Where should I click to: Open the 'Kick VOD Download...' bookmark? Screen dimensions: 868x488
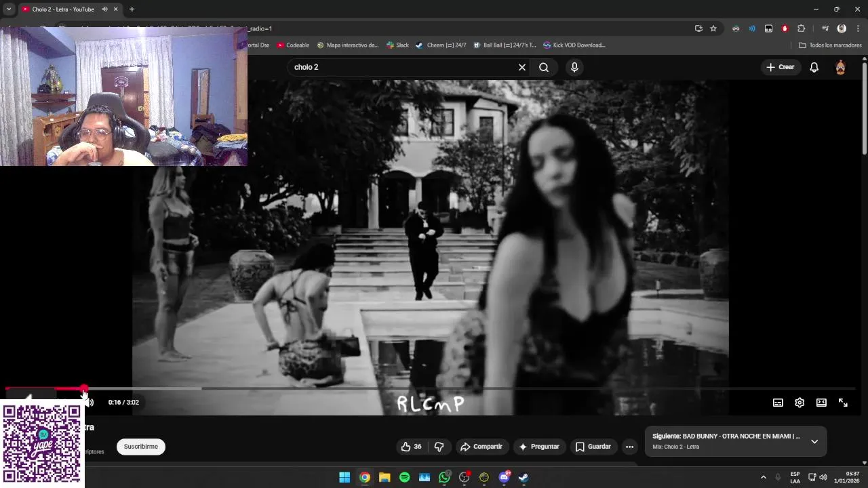click(574, 45)
